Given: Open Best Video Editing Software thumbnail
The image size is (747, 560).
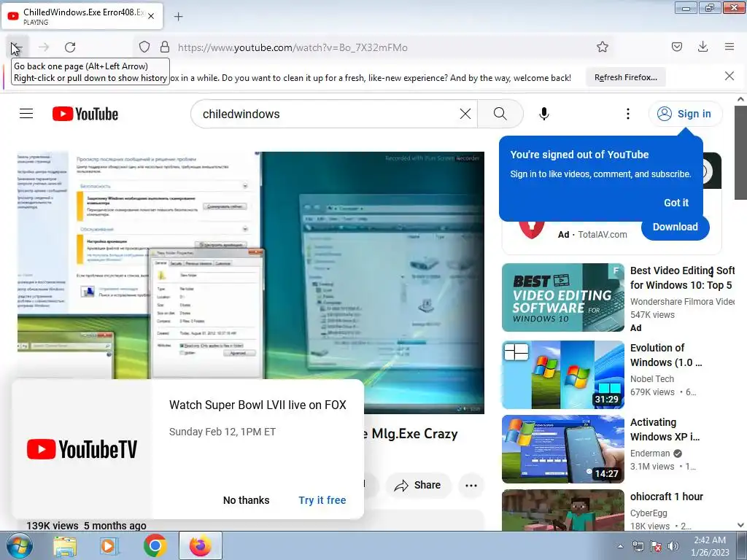Looking at the screenshot, I should click(562, 297).
